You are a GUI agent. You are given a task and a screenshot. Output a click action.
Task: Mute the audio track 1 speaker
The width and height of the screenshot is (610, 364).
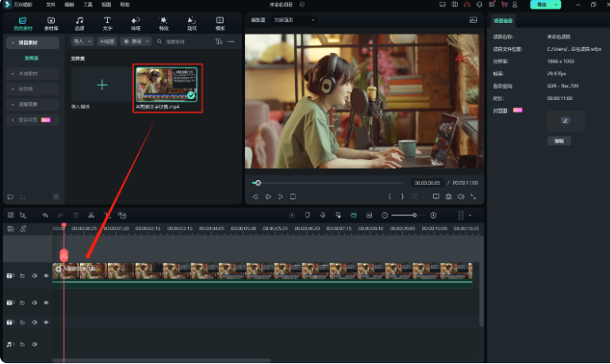34,344
